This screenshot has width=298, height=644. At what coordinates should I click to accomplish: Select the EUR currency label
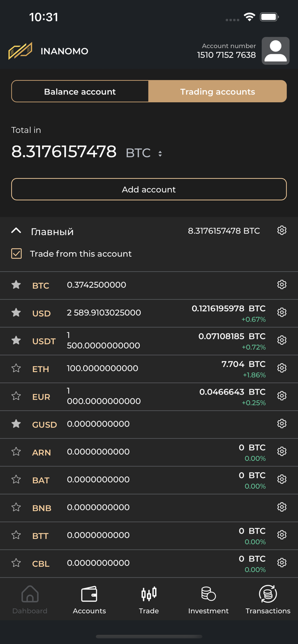click(41, 397)
